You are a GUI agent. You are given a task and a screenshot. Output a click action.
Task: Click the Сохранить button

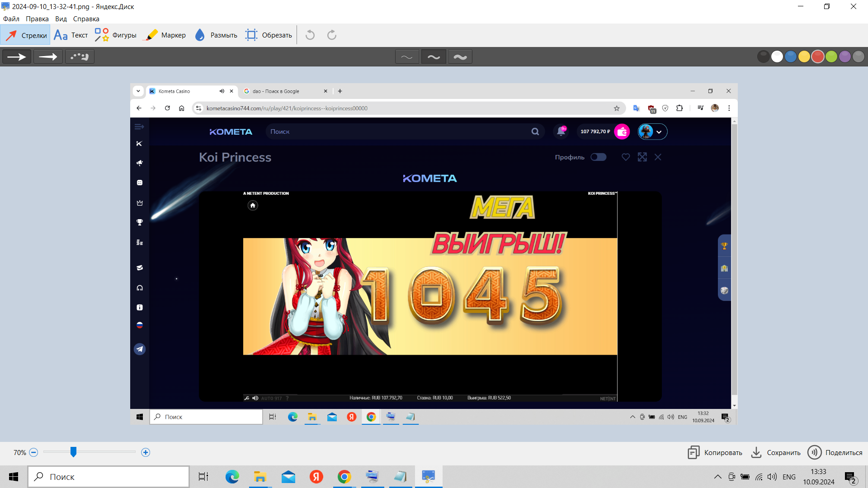(x=776, y=453)
